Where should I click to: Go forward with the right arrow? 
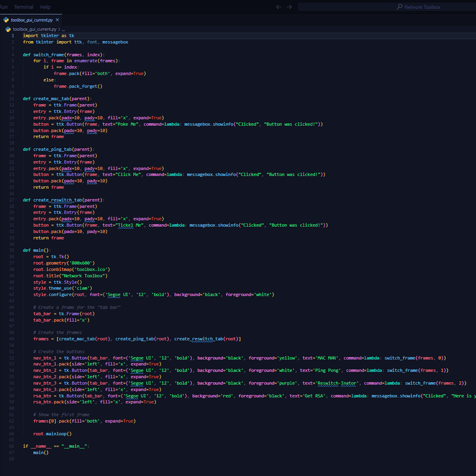(289, 7)
